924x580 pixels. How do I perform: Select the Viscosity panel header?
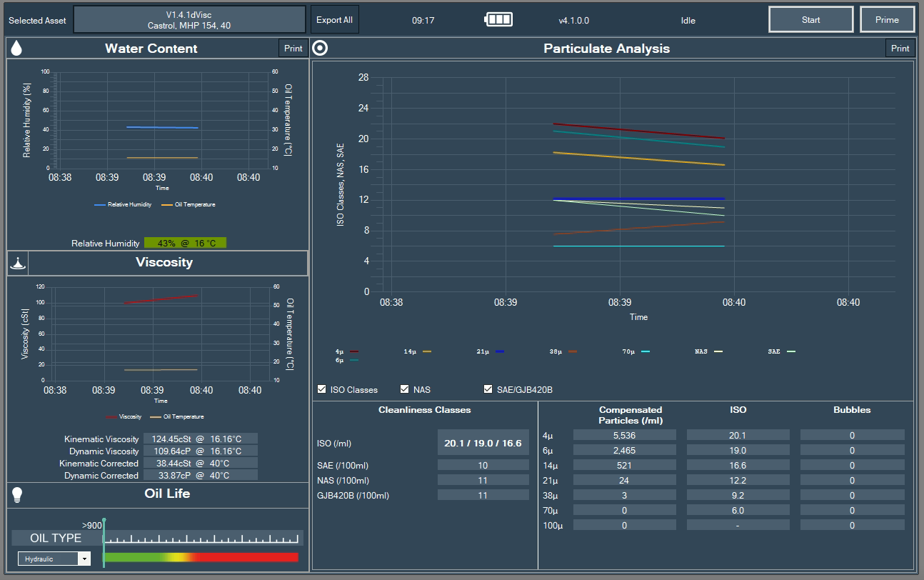[164, 263]
